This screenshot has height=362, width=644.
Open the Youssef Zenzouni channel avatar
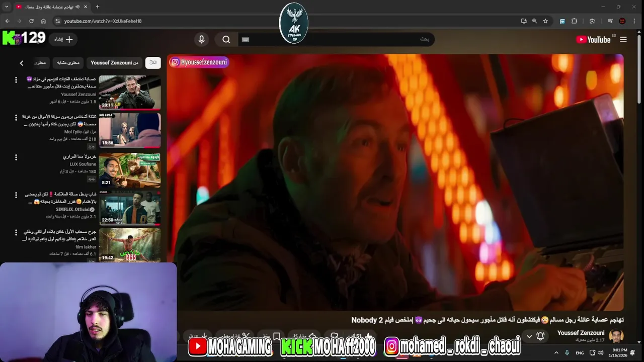[616, 336]
